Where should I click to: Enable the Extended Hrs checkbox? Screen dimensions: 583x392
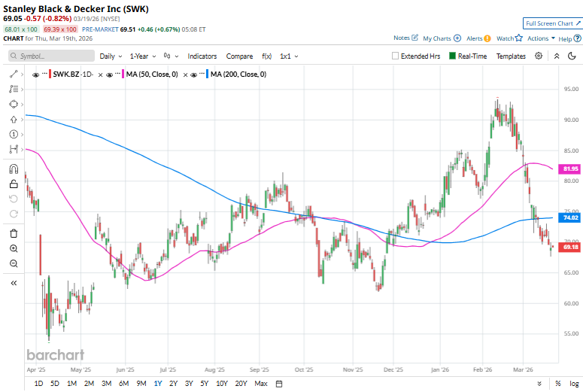[x=396, y=56]
